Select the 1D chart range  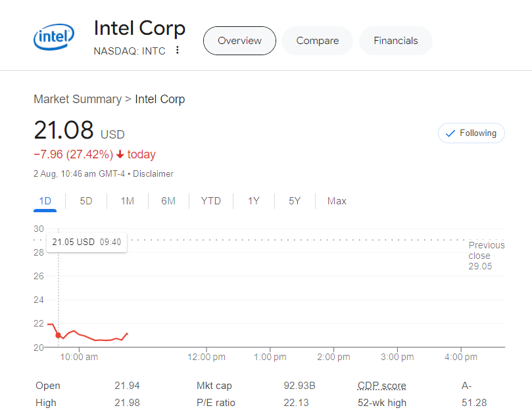(x=45, y=201)
